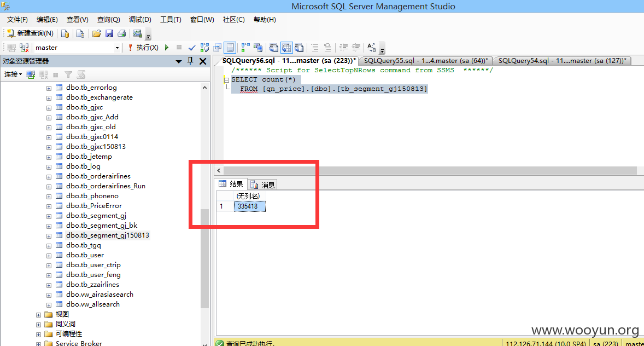Open the Window (窗口) menu

202,20
